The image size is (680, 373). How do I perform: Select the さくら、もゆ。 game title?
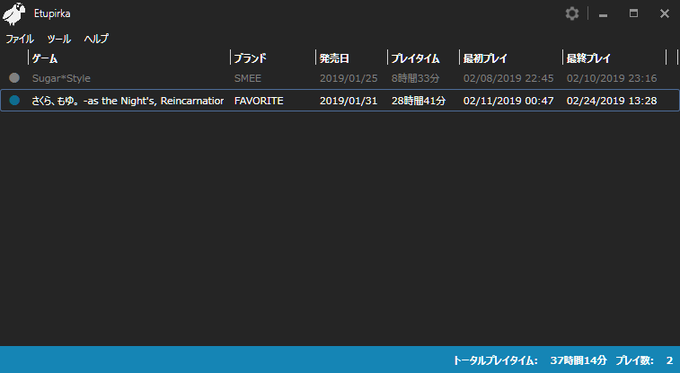(x=128, y=101)
